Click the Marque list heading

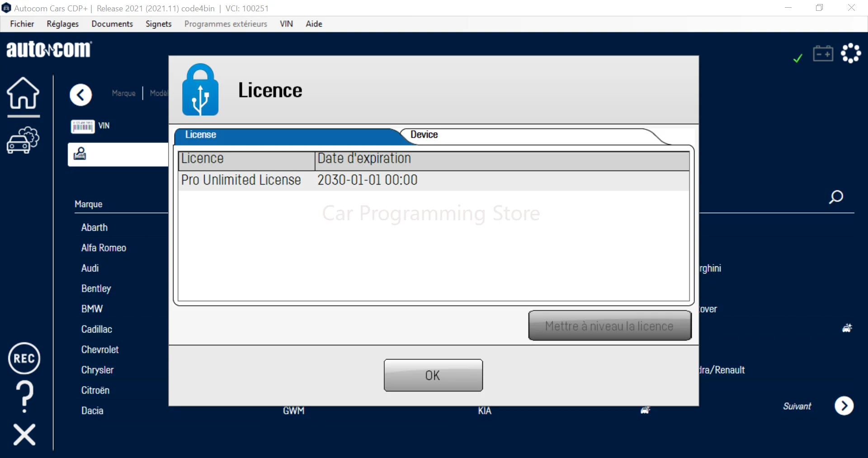[89, 204]
